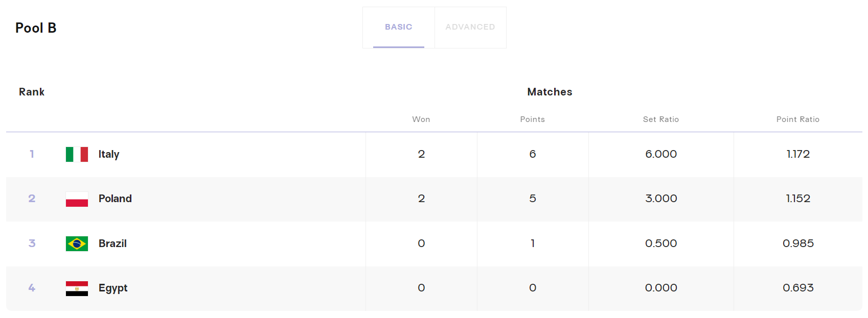Click the Egypt flag icon

[77, 288]
